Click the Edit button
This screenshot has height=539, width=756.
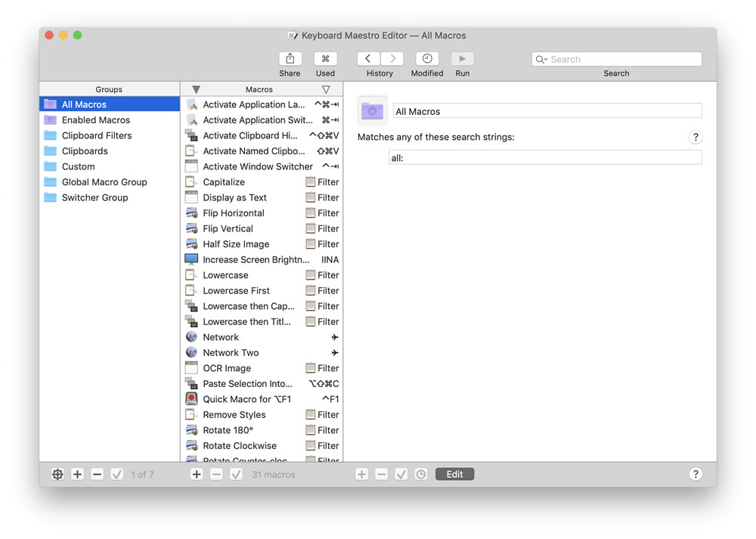454,475
